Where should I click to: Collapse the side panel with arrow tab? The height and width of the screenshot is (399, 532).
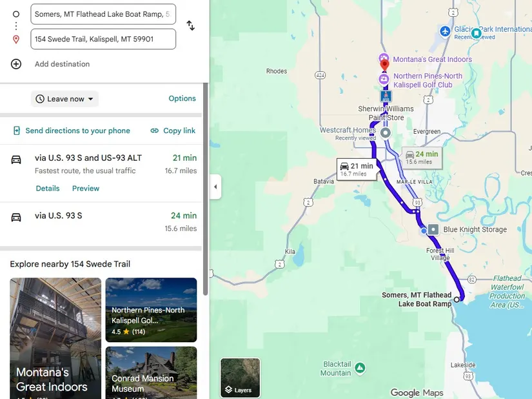tap(215, 187)
